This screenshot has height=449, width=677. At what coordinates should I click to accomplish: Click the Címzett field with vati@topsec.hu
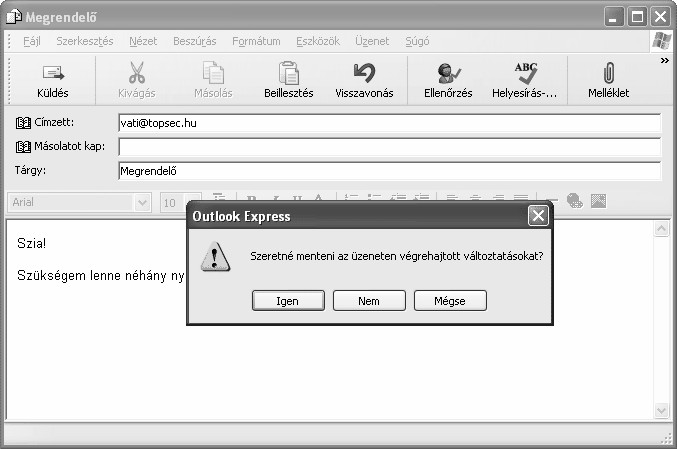pyautogui.click(x=389, y=123)
